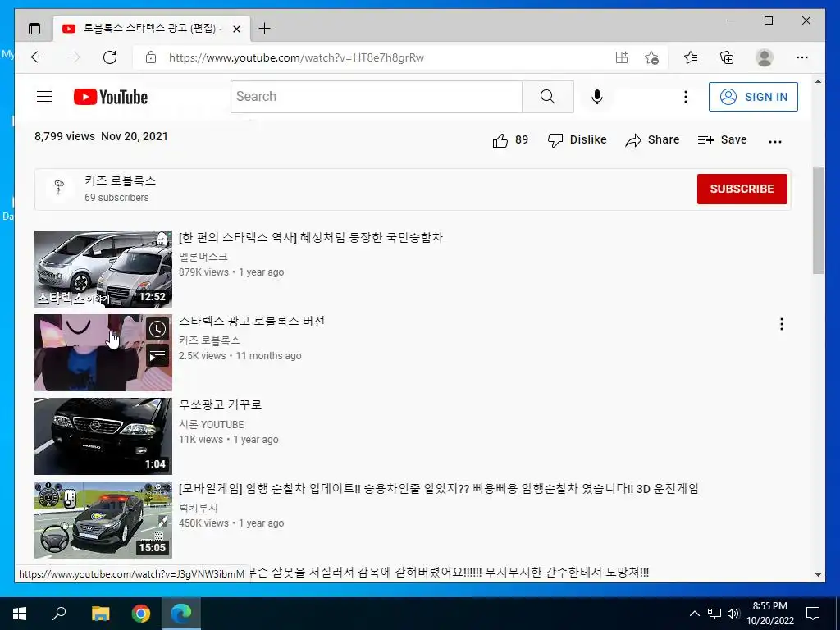The height and width of the screenshot is (630, 840).
Task: Open the apps available icon in address bar
Action: pos(622,57)
